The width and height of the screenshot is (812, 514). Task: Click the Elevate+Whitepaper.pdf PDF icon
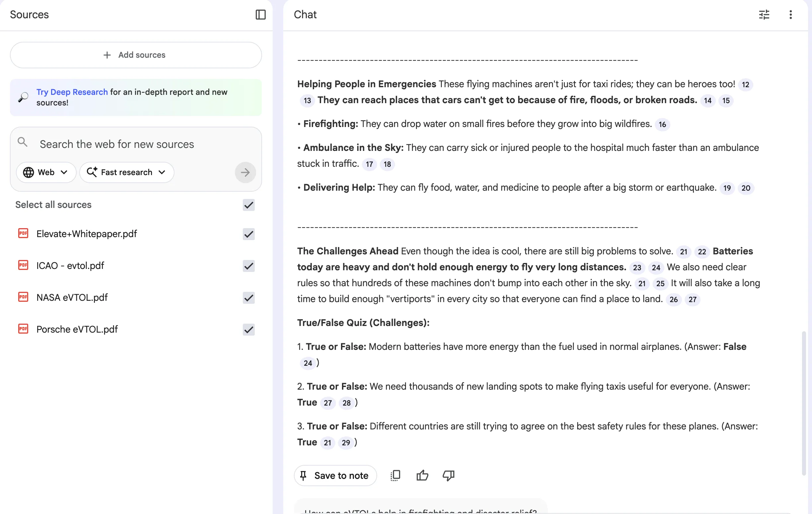(23, 233)
